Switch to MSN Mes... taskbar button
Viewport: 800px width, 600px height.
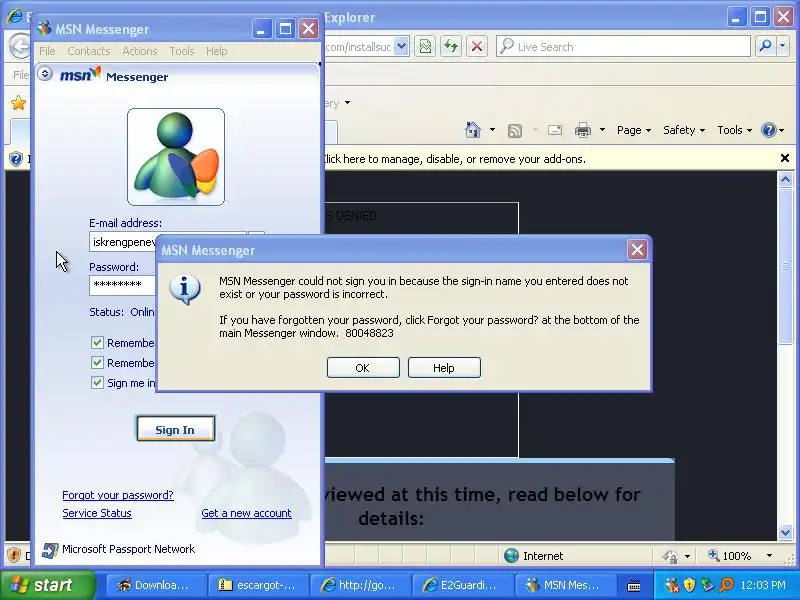(564, 585)
